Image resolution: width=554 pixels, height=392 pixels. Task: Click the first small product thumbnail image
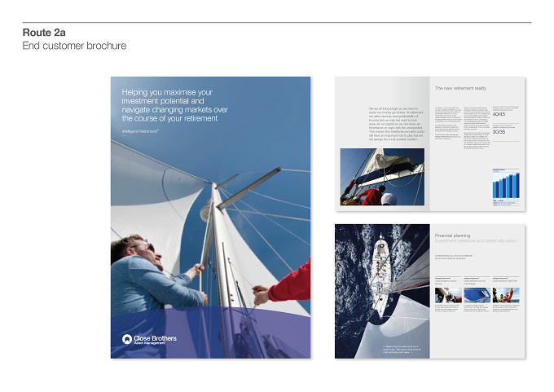(448, 295)
